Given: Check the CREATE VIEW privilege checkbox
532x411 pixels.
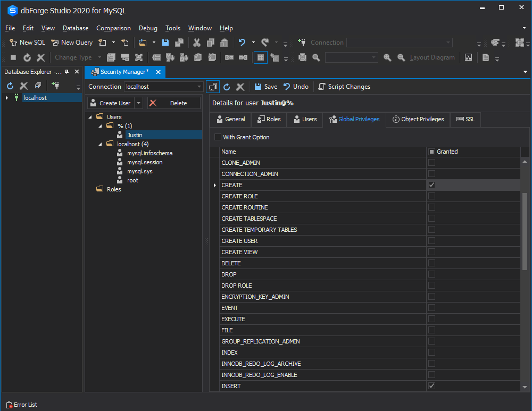Looking at the screenshot, I should 431,252.
